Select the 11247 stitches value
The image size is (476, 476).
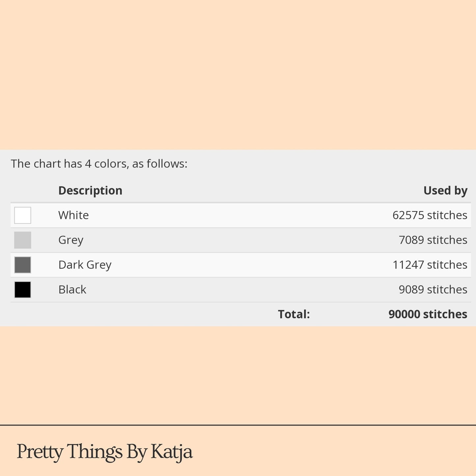[x=430, y=265]
